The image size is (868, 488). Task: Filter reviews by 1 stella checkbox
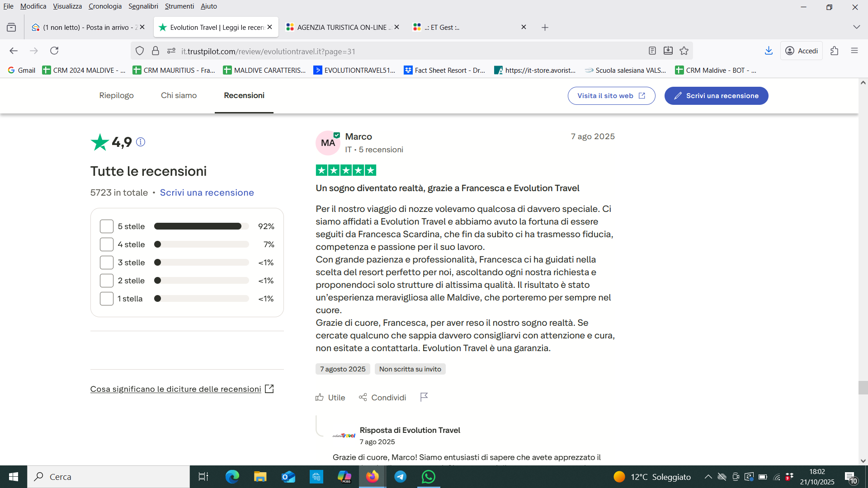(x=107, y=299)
